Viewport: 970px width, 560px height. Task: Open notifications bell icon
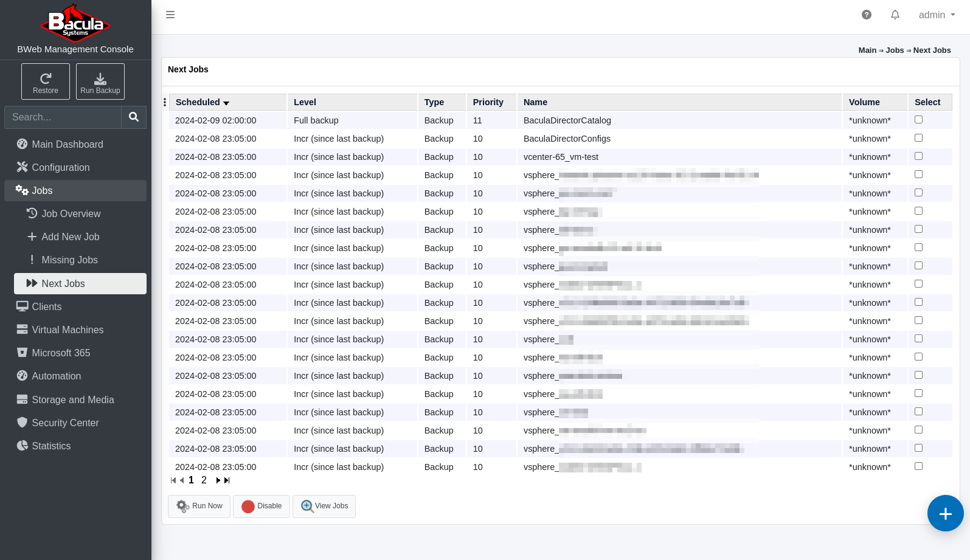(895, 15)
